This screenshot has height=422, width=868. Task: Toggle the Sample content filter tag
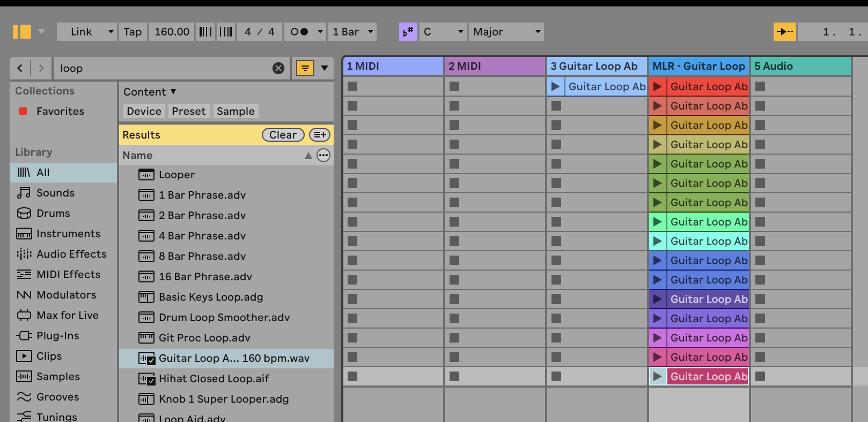pyautogui.click(x=236, y=111)
